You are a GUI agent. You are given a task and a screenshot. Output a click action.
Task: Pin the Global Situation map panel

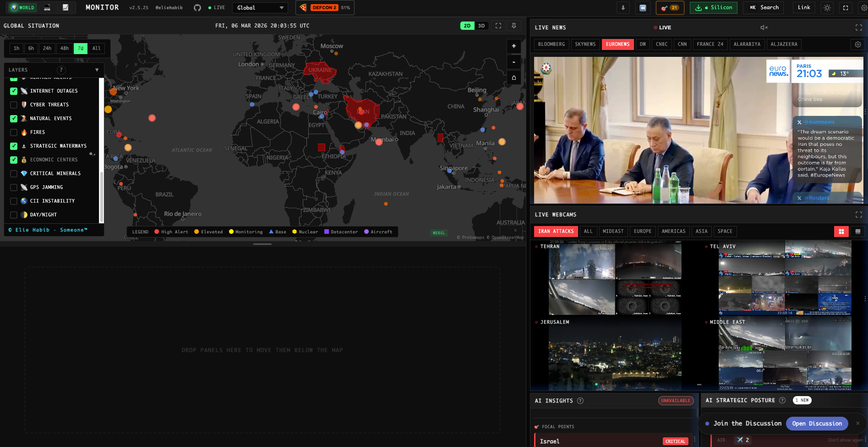coord(514,26)
